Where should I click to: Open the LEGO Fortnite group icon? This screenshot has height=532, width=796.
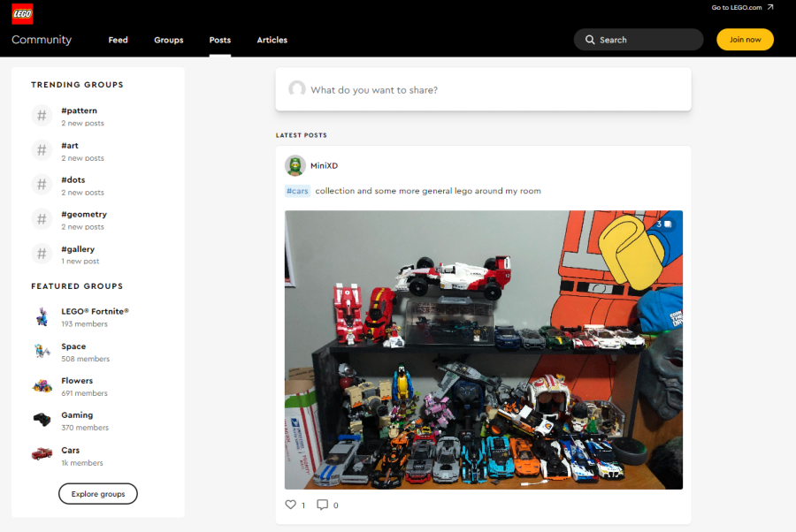(42, 316)
